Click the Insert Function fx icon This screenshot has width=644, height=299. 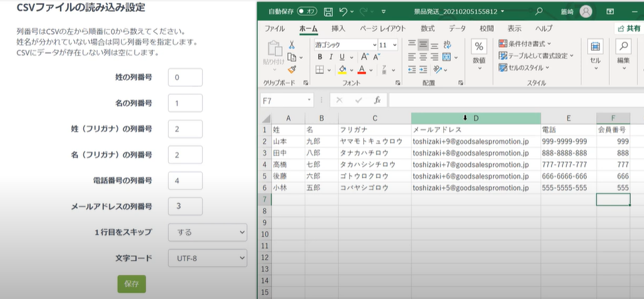(x=377, y=100)
